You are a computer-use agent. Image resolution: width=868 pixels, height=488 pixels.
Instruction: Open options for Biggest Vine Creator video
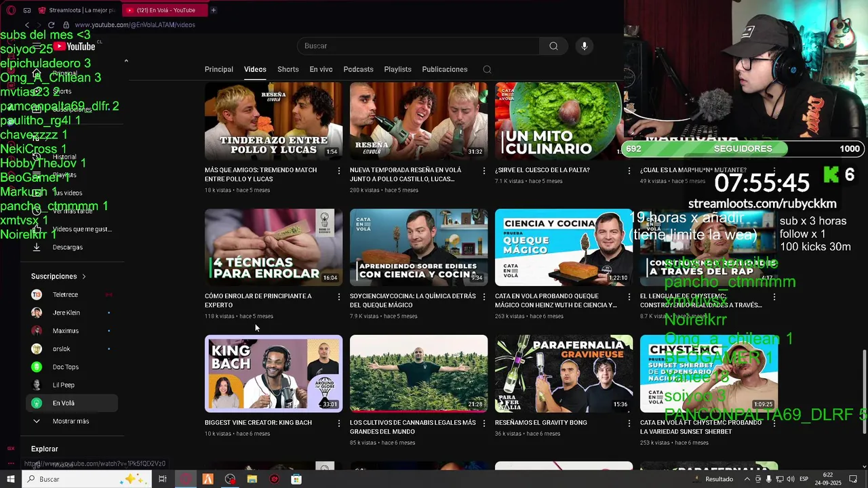coord(339,423)
